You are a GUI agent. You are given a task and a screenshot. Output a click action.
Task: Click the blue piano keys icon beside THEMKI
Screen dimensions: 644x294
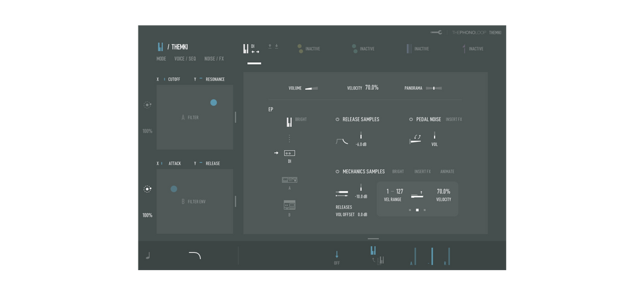coord(160,46)
